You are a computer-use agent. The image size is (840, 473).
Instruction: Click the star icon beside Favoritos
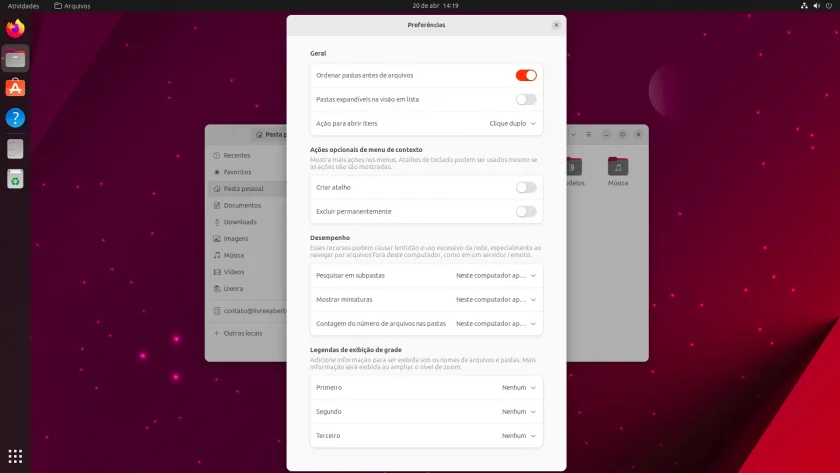(216, 172)
